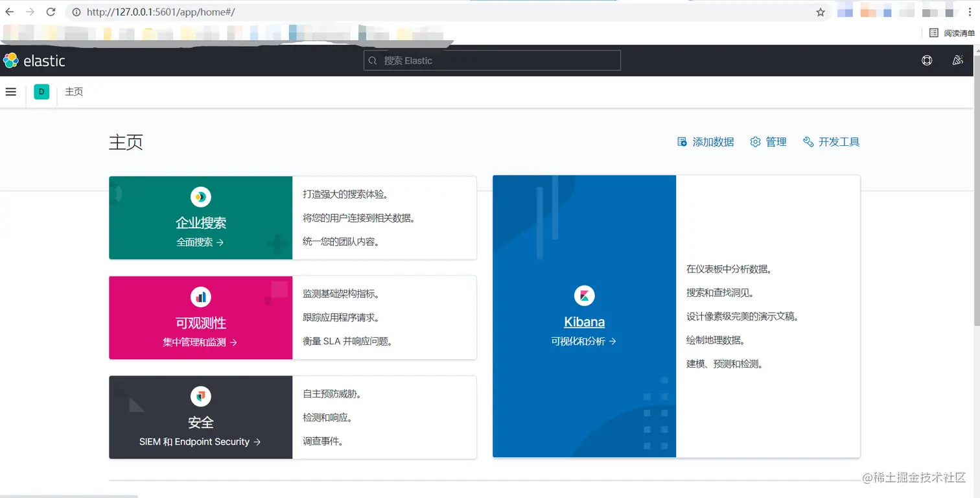Click the Kibana logo icon
This screenshot has width=980, height=498.
coord(585,296)
